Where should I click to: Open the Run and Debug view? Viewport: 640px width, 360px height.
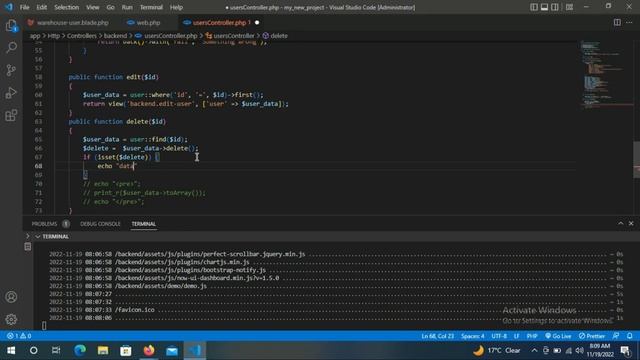(x=11, y=93)
